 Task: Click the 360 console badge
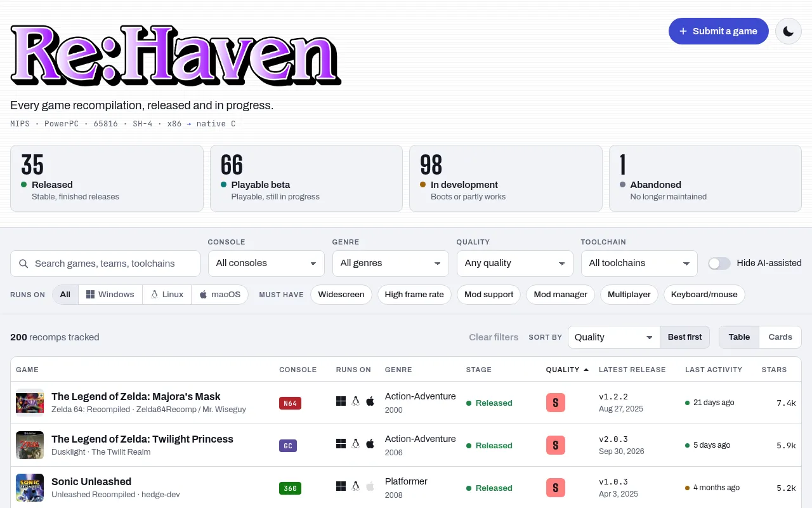tap(290, 488)
